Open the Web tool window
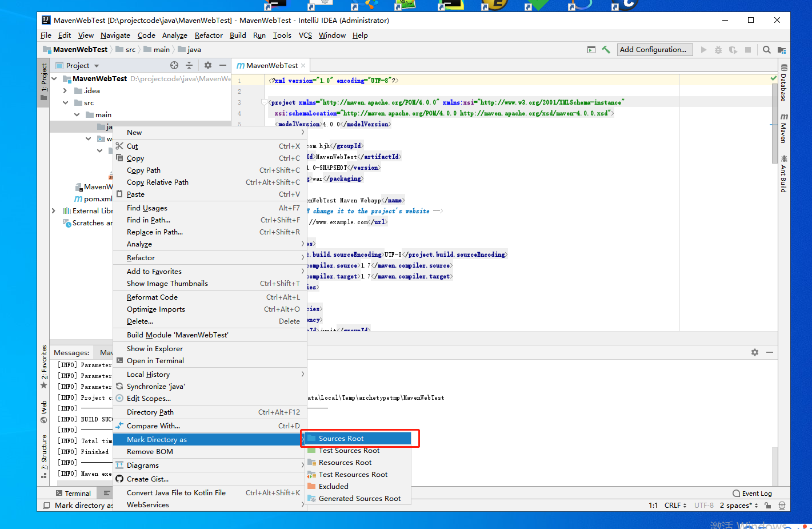 pos(43,412)
